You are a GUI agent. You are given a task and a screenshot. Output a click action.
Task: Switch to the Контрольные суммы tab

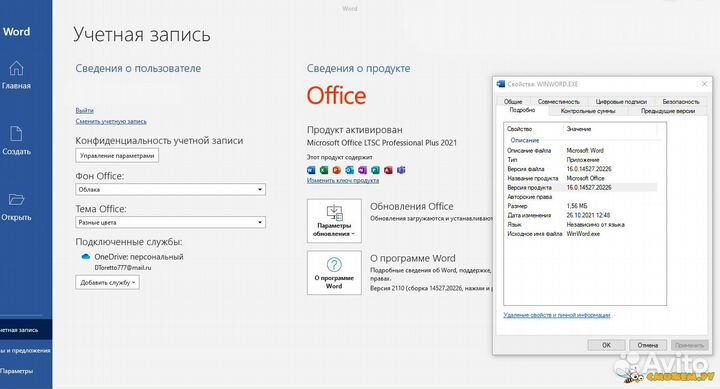tap(588, 111)
